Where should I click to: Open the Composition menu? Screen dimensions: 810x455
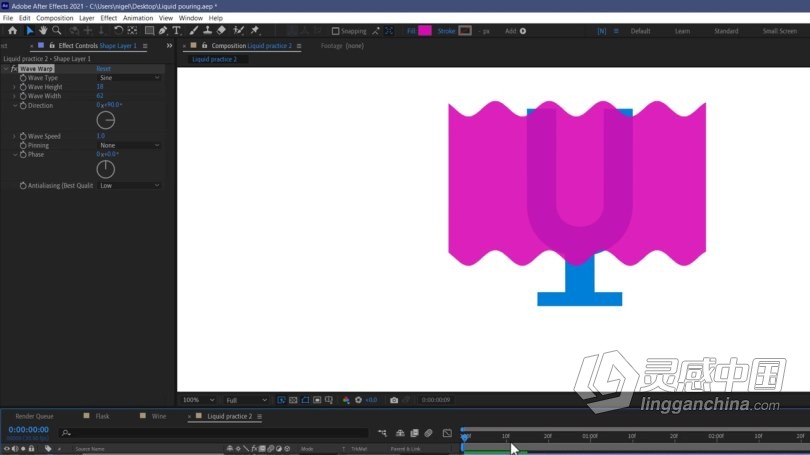(54, 18)
